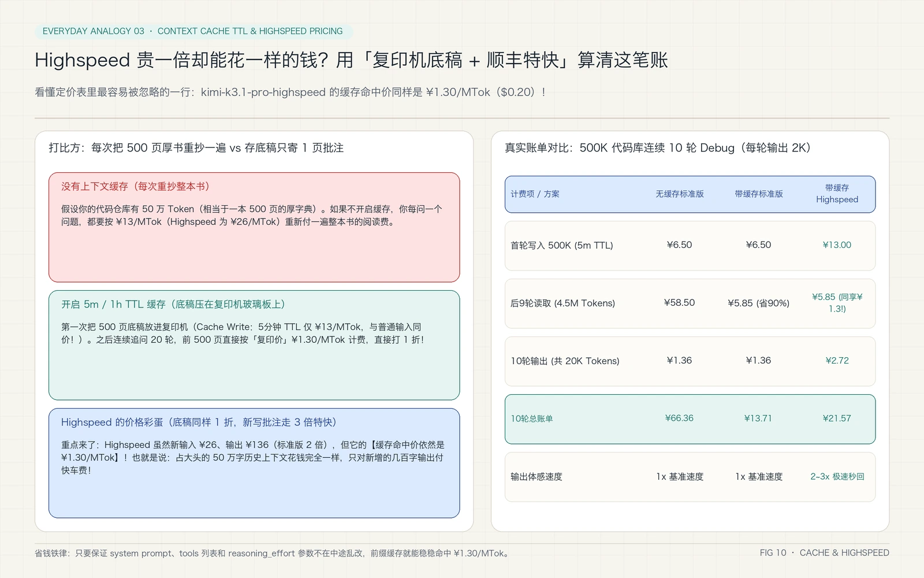
Task: Click the '带缓存 Highspeed' column header
Action: (x=837, y=194)
